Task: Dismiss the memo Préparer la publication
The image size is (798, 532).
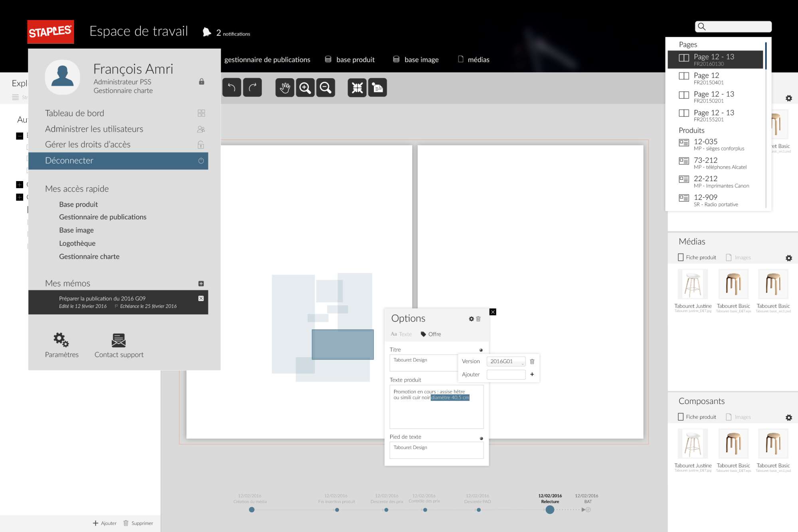Action: pyautogui.click(x=201, y=298)
